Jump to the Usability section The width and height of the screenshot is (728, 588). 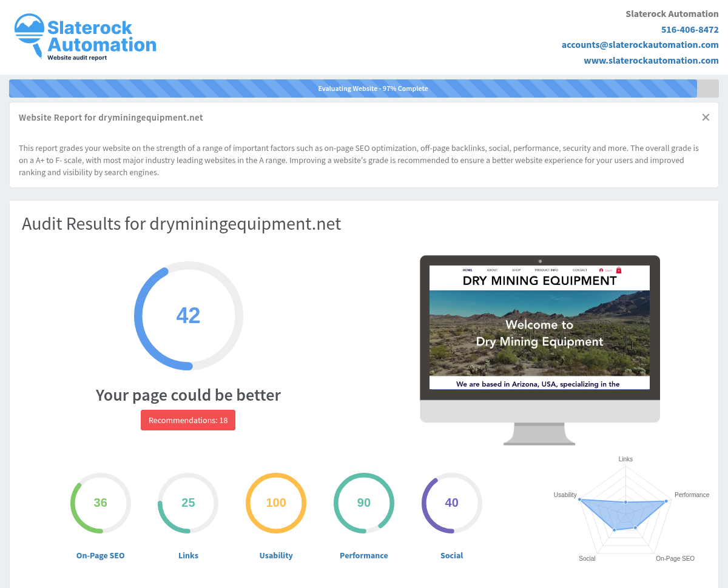tap(276, 555)
